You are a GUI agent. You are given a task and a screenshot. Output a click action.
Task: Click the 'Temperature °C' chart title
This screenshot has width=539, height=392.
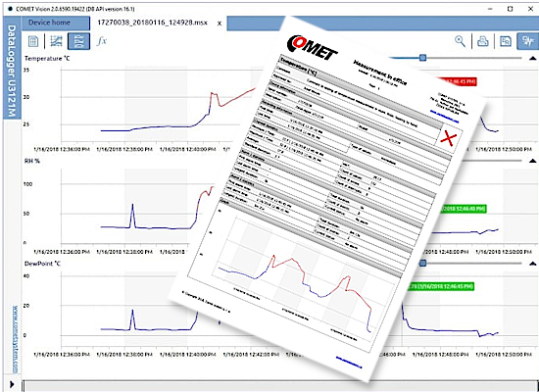click(47, 59)
